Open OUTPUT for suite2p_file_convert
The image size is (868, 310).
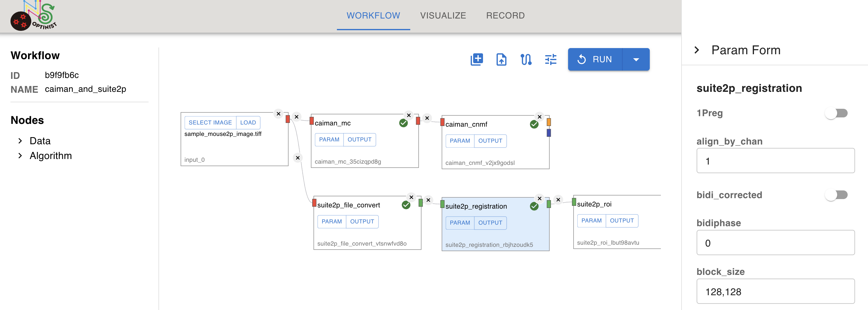click(x=362, y=222)
